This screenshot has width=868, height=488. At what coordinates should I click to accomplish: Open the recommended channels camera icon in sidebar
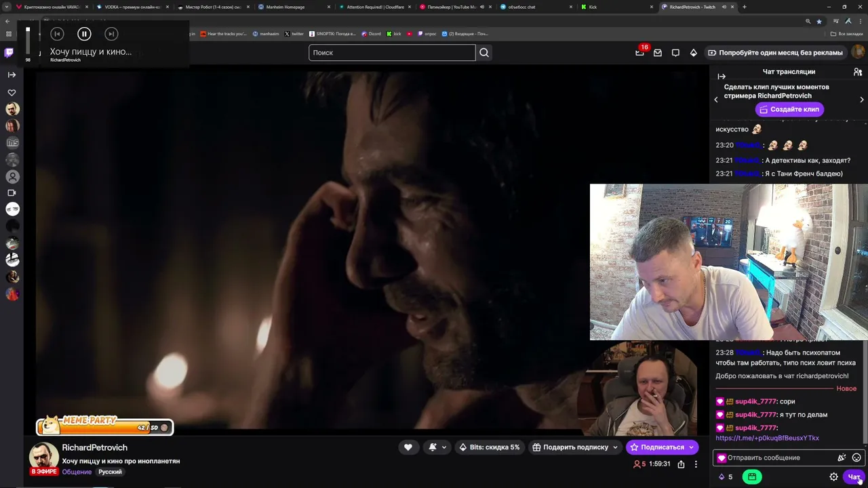coord(12,192)
